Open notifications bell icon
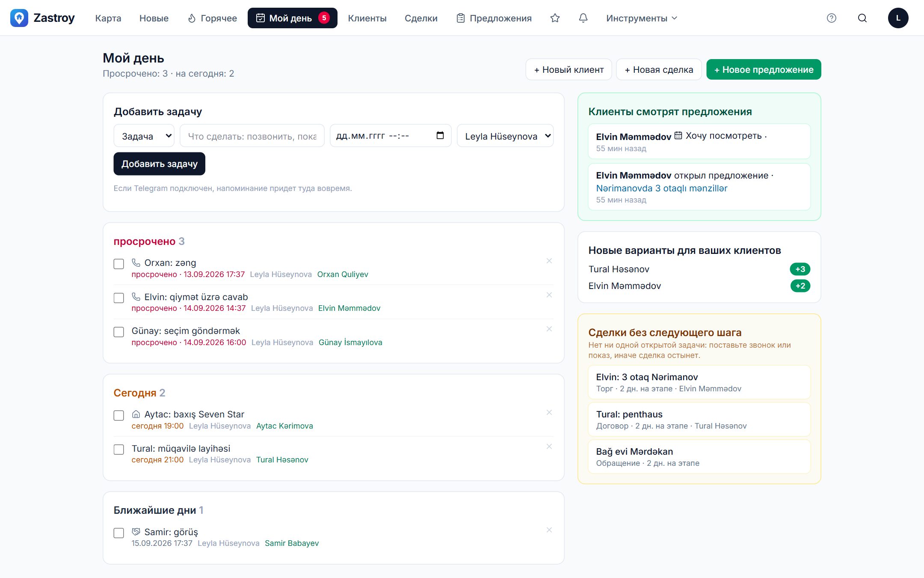 [583, 18]
